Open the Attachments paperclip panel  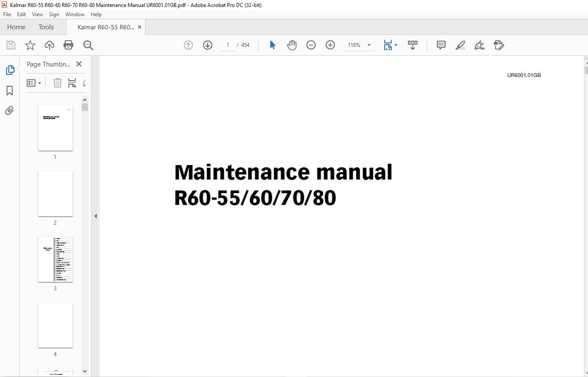tap(10, 110)
